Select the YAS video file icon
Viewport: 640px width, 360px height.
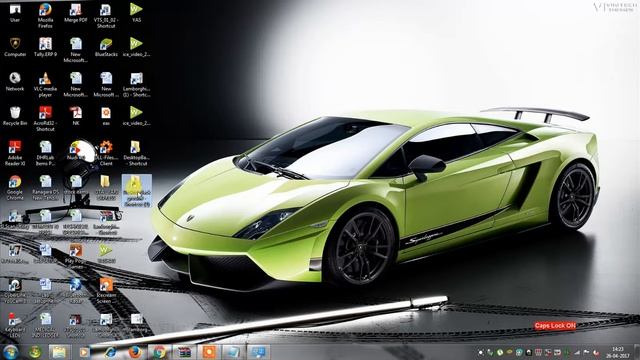pyautogui.click(x=136, y=13)
